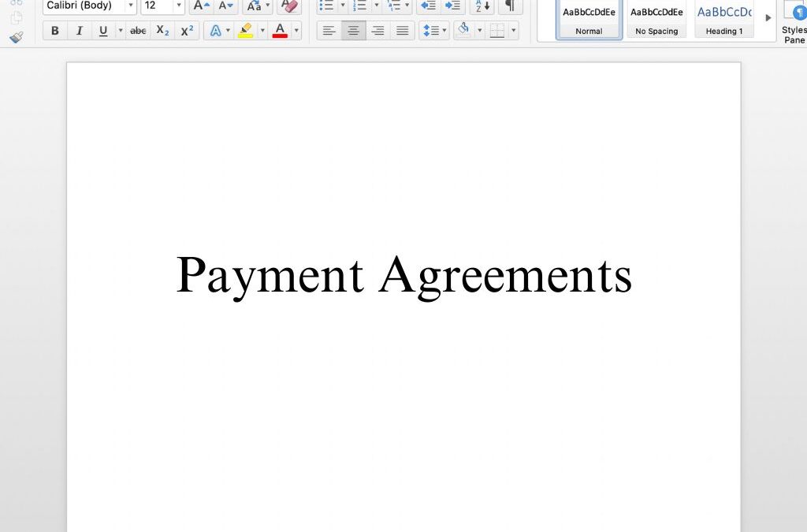Open the Styles Pane

(x=794, y=21)
